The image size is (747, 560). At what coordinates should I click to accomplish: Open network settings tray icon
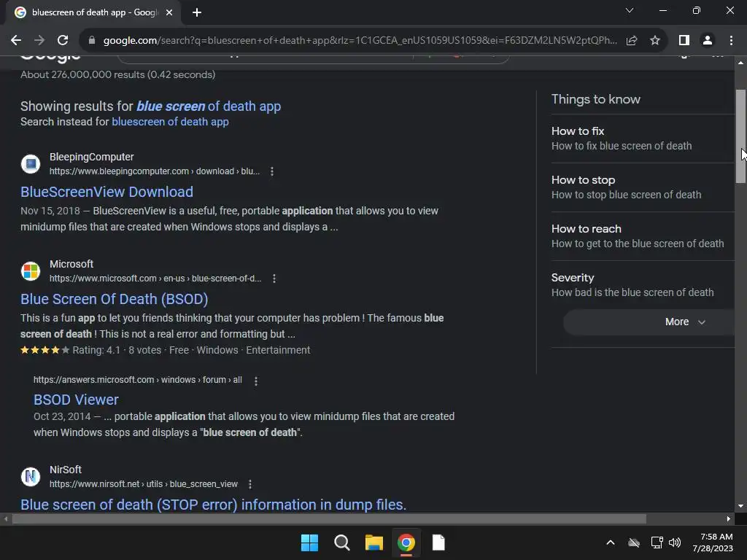[x=657, y=542]
